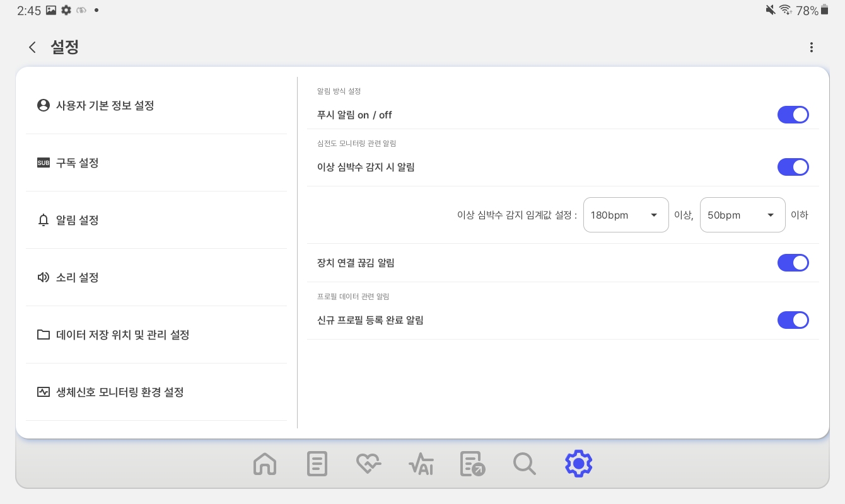845x504 pixels.
Task: Open 소리 설정 menu
Action: [156, 277]
